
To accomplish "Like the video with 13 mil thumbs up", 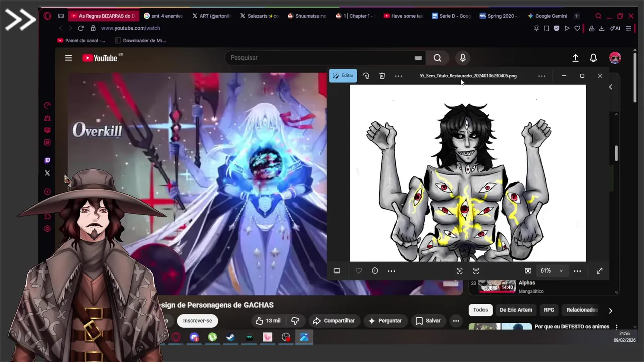I will point(268,321).
